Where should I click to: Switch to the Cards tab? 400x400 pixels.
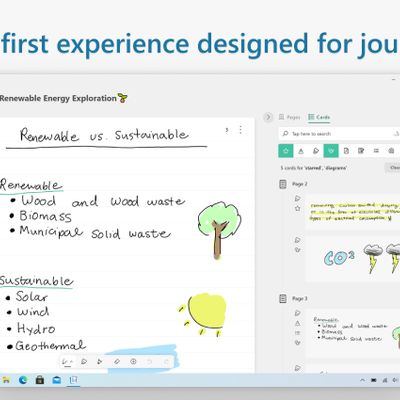(x=319, y=117)
